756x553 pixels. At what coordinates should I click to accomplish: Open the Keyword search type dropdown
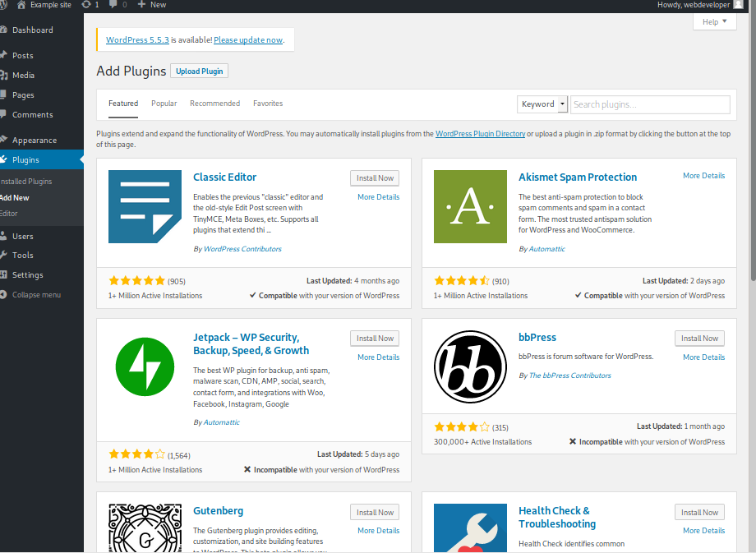tap(542, 104)
